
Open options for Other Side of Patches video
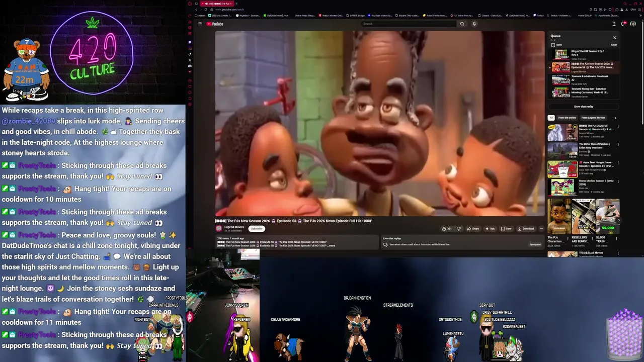pos(618,145)
